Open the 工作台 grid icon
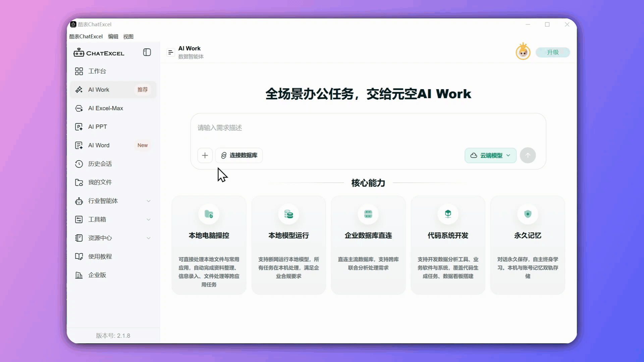The width and height of the screenshot is (644, 362). pos(79,71)
